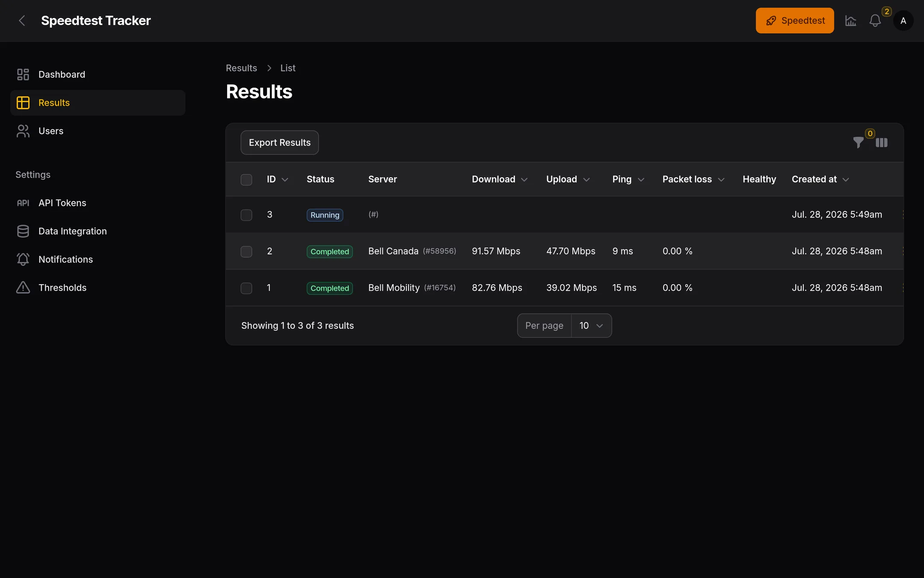The height and width of the screenshot is (578, 924).
Task: Run a new Speedtest with orange button
Action: coord(795,21)
